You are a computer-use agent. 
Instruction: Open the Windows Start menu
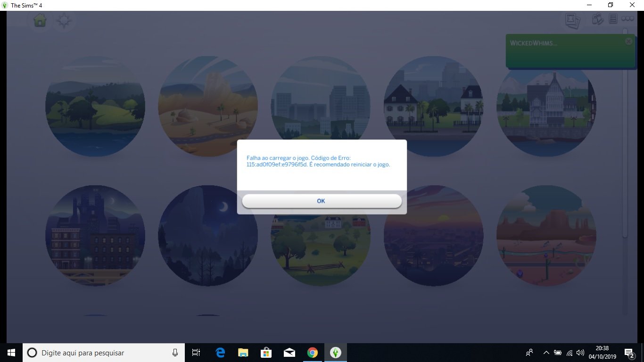[x=11, y=353]
